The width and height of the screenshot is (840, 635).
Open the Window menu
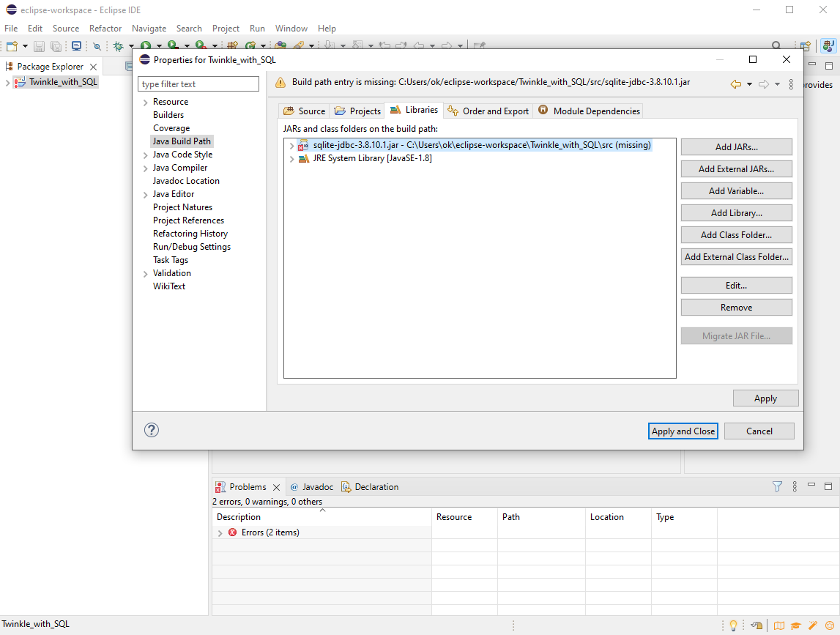[x=291, y=29]
